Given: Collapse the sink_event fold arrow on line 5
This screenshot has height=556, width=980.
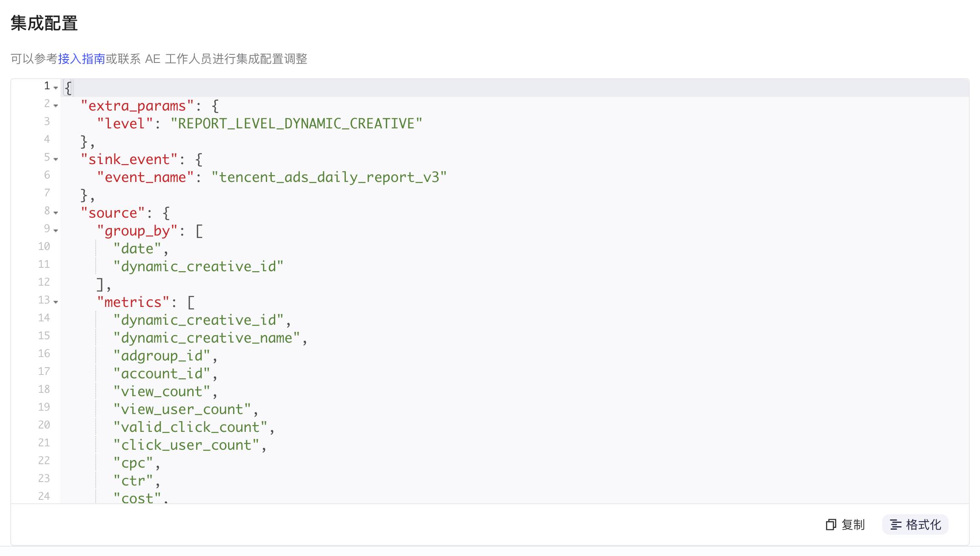Looking at the screenshot, I should (56, 159).
